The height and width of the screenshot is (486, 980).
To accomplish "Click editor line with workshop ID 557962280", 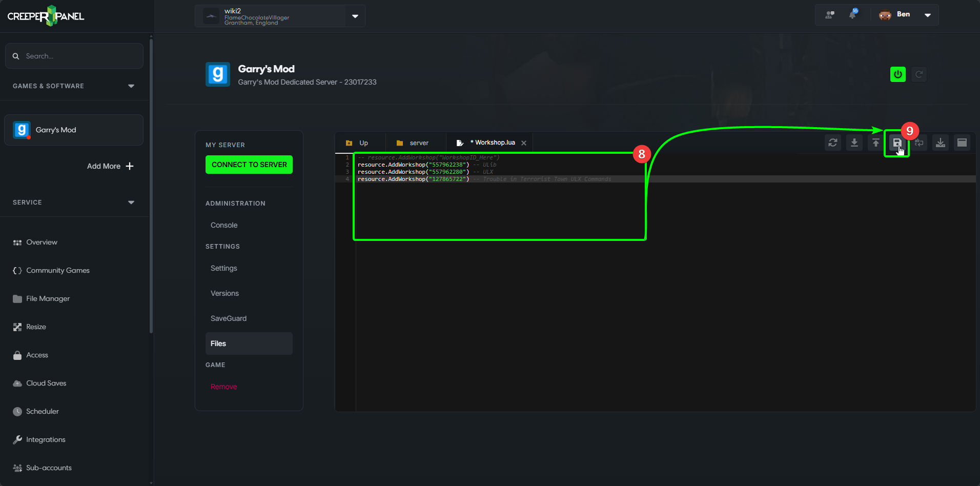I will click(425, 172).
